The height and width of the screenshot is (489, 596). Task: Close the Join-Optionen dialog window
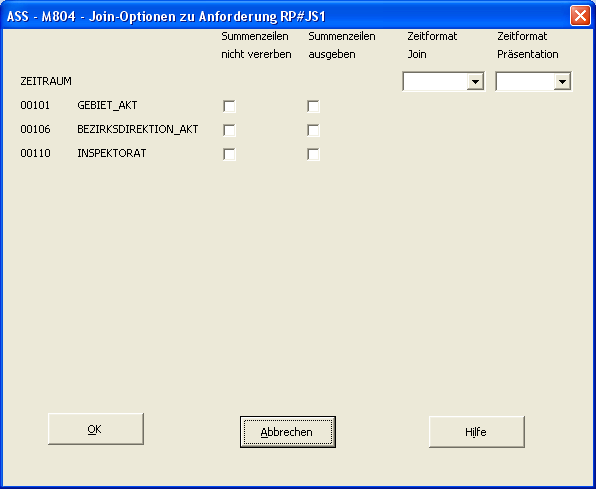coord(580,16)
